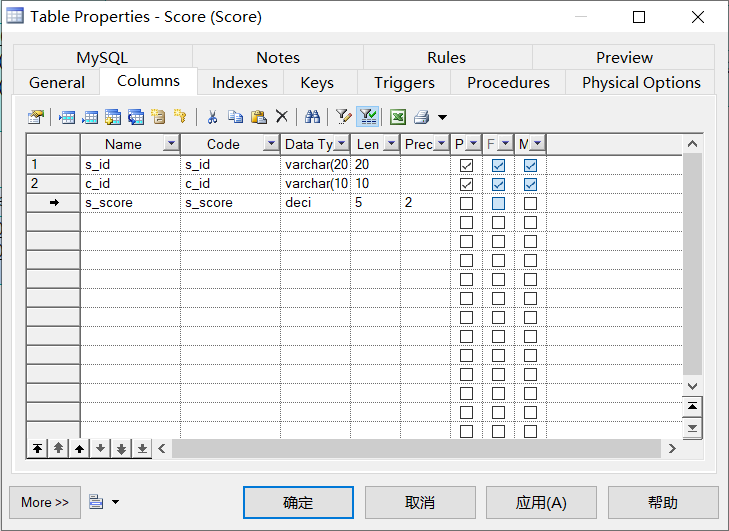729x531 pixels.
Task: Click the Export to Excel icon
Action: (x=398, y=117)
